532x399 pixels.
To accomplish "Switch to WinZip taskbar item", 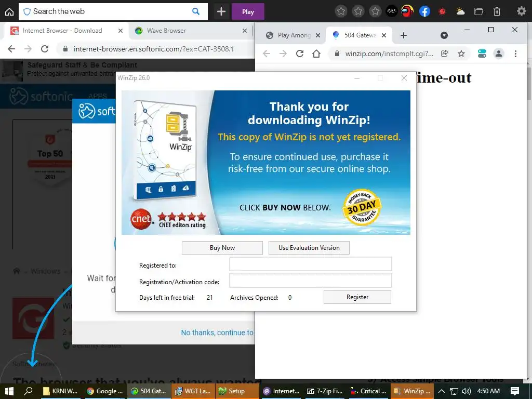I will tap(412, 391).
